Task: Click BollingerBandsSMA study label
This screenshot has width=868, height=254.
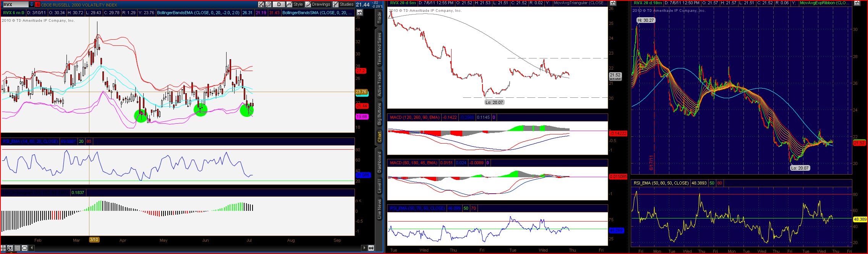Action: pyautogui.click(x=317, y=13)
